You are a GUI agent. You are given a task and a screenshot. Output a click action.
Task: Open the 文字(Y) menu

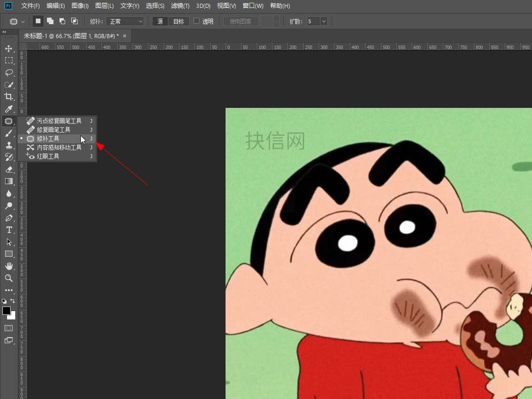[130, 6]
